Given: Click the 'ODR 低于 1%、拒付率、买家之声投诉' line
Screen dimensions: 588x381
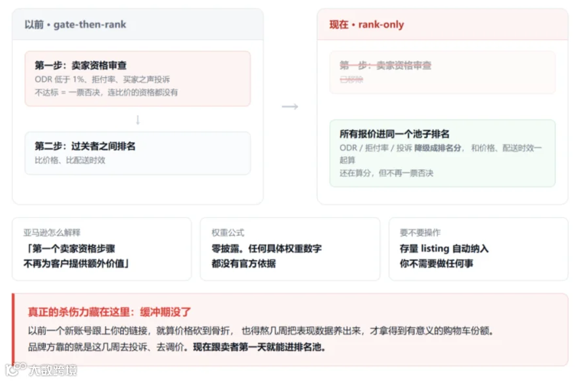Looking at the screenshot, I should 103,80.
